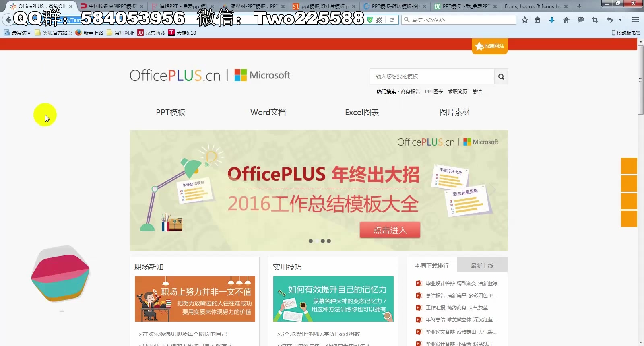This screenshot has width=644, height=346.
Task: Switch to the 演界网-PPT模板 tab
Action: pos(254,6)
